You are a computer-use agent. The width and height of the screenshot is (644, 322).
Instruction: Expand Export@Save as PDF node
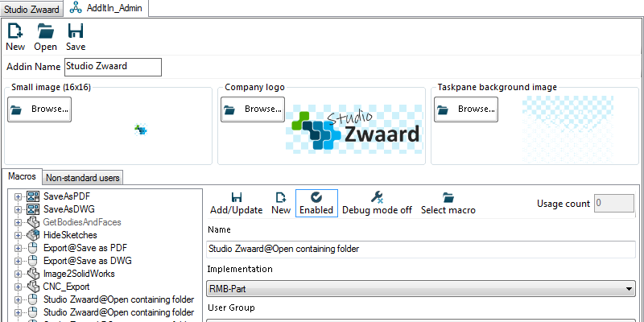(x=18, y=249)
